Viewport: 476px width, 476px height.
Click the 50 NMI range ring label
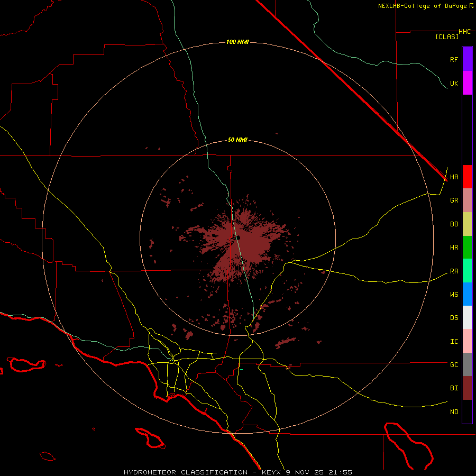coord(237,140)
